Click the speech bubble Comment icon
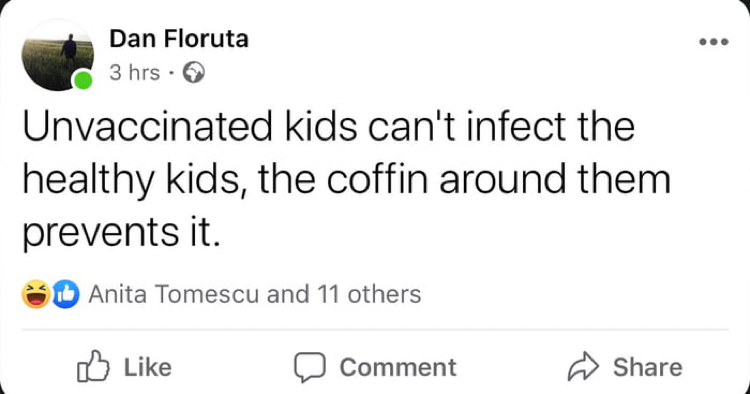This screenshot has width=750, height=394. click(x=310, y=367)
